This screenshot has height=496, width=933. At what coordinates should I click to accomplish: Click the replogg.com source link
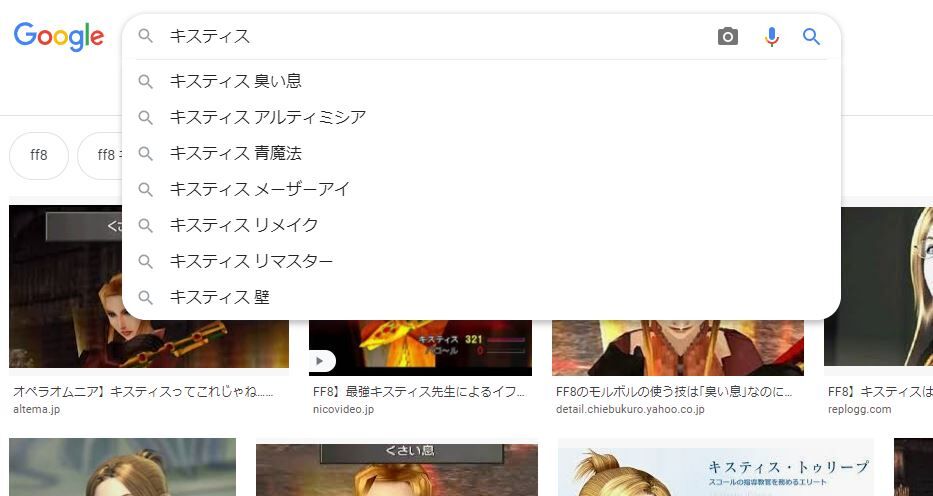pyautogui.click(x=859, y=409)
